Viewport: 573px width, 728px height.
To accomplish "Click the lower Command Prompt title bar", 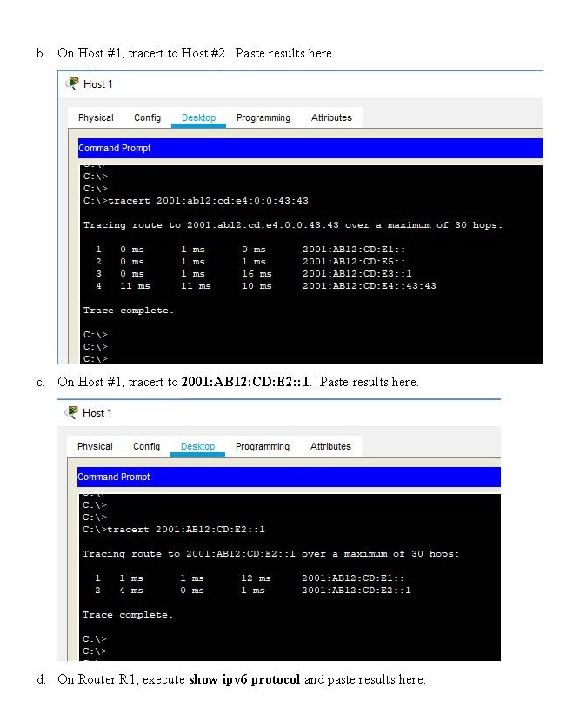I will (x=289, y=477).
